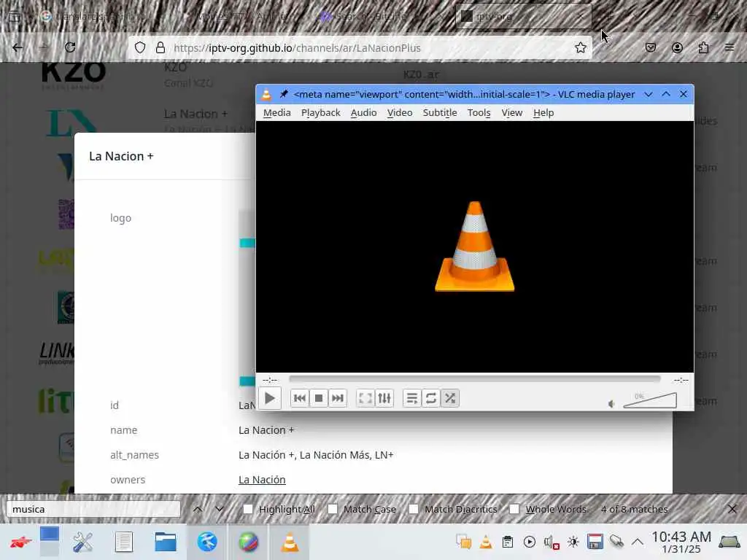Open the clock showing 10:43 AM

681,542
